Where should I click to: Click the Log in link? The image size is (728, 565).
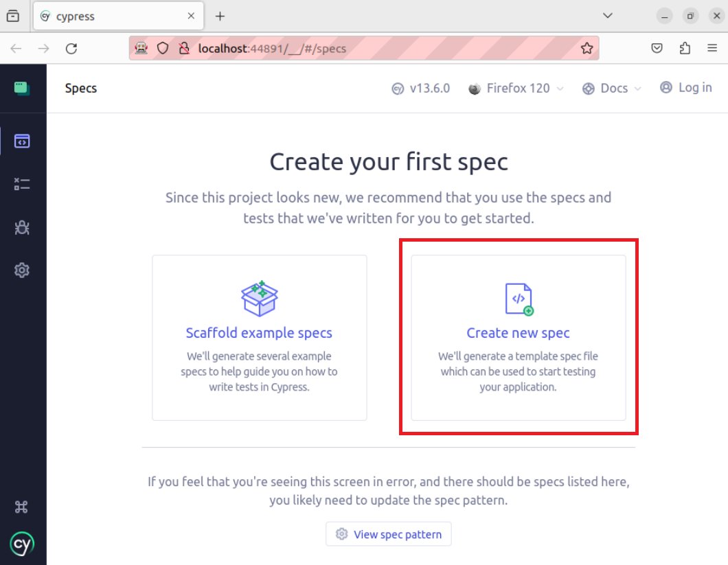(x=685, y=88)
